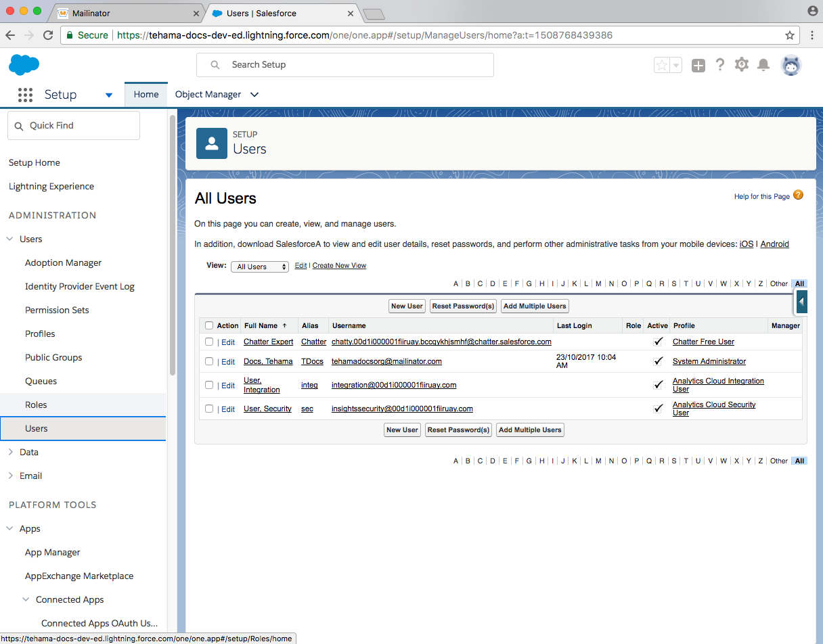Click the bottom Add Multiple Users button
The image size is (823, 644).
[530, 430]
